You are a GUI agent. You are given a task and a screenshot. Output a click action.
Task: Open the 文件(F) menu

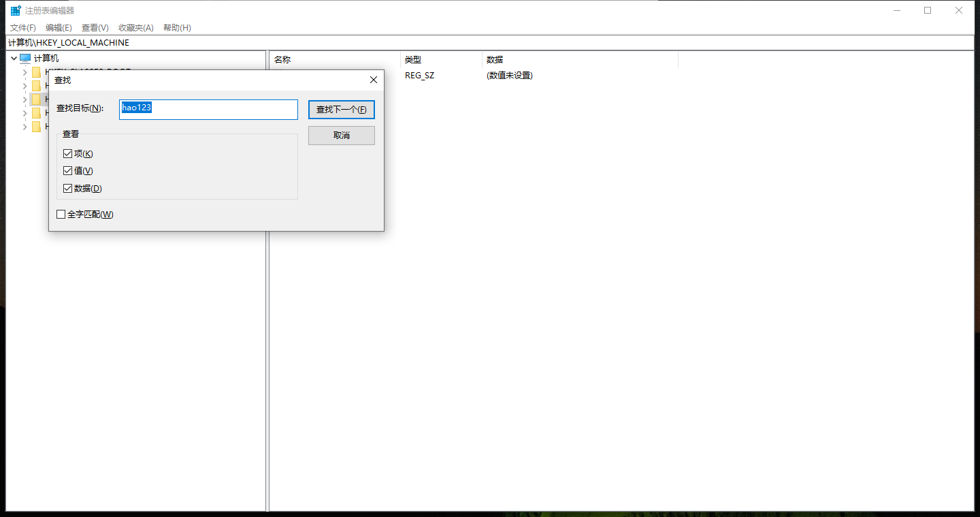tap(22, 27)
